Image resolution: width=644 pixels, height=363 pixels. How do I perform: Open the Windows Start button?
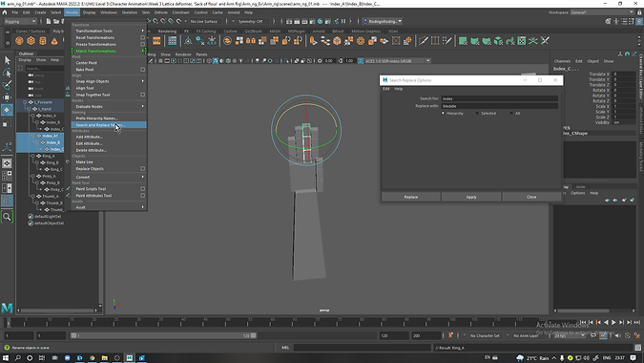point(6,358)
